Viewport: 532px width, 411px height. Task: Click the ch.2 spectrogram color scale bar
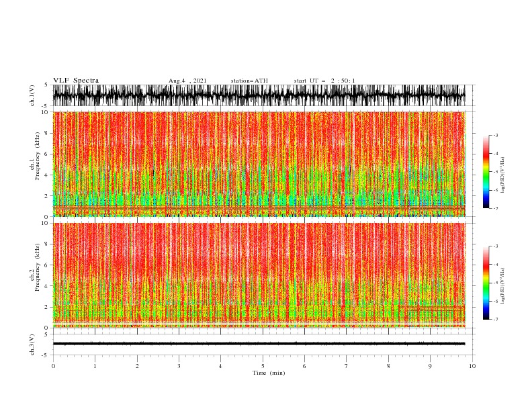[486, 283]
